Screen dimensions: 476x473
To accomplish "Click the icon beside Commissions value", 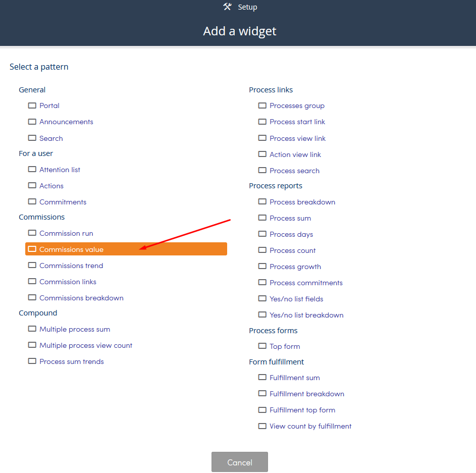I will 32,249.
